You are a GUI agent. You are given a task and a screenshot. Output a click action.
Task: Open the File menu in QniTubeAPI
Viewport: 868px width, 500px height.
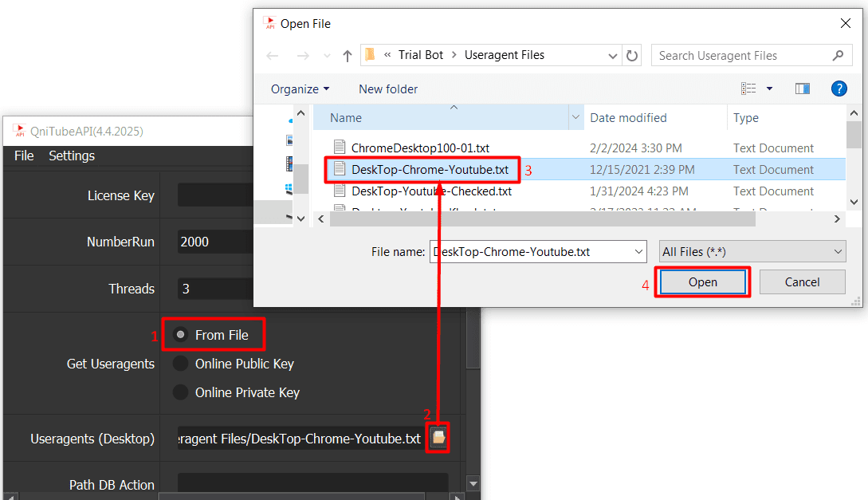pos(24,156)
